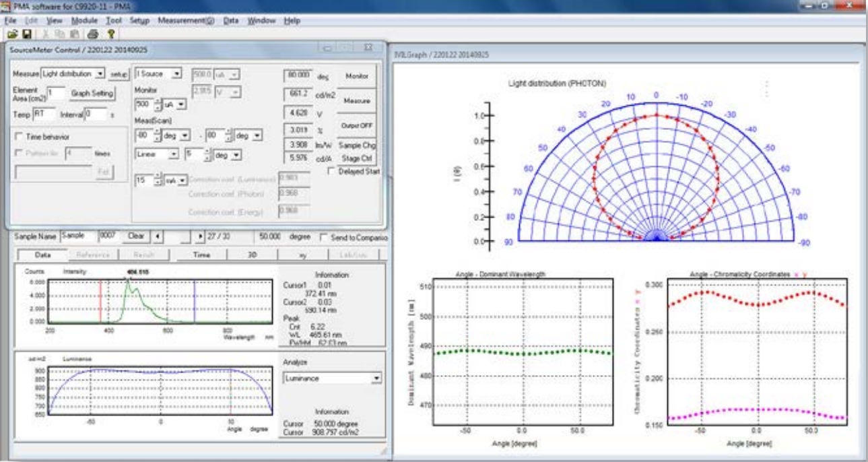This screenshot has width=868, height=462.
Task: Click the Print toolbar icon
Action: (x=93, y=33)
